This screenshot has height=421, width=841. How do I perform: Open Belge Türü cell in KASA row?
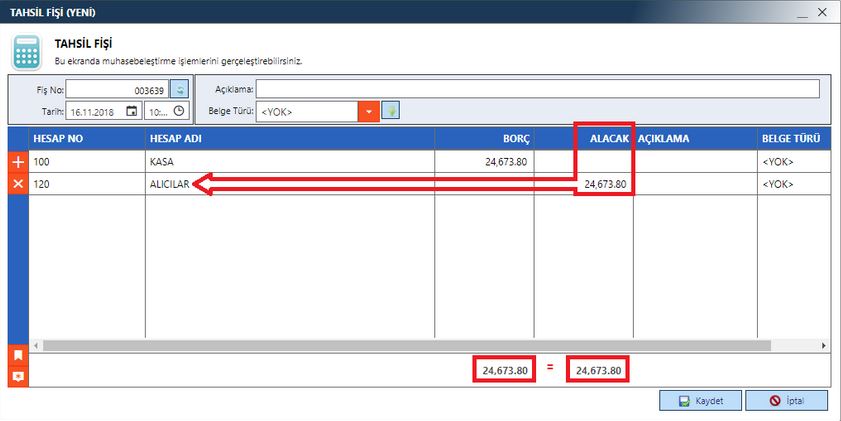pos(792,161)
